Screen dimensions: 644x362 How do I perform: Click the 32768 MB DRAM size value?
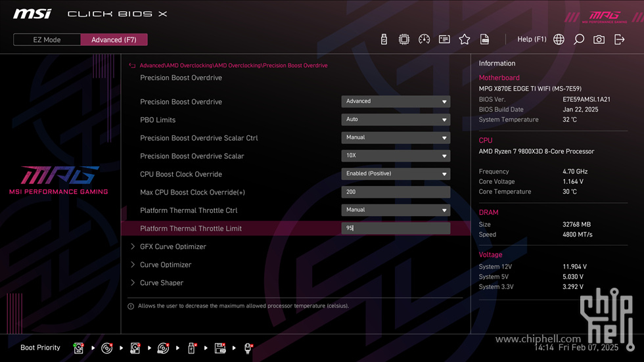click(577, 225)
